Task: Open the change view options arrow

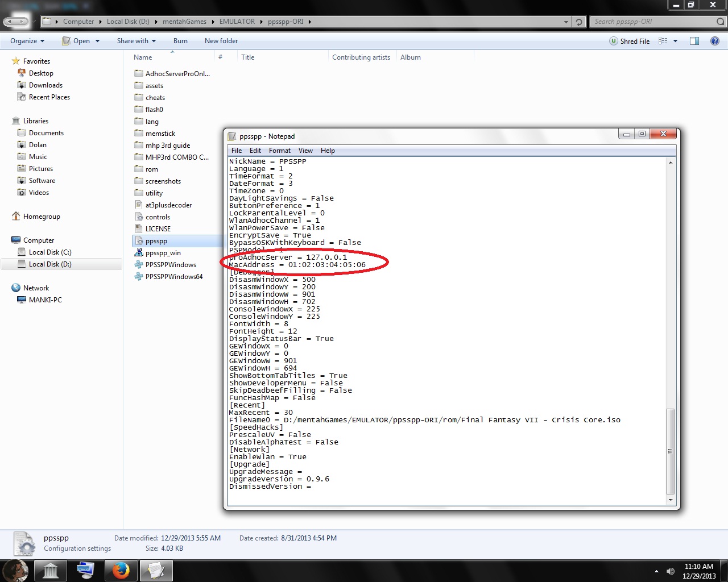Action: 676,41
